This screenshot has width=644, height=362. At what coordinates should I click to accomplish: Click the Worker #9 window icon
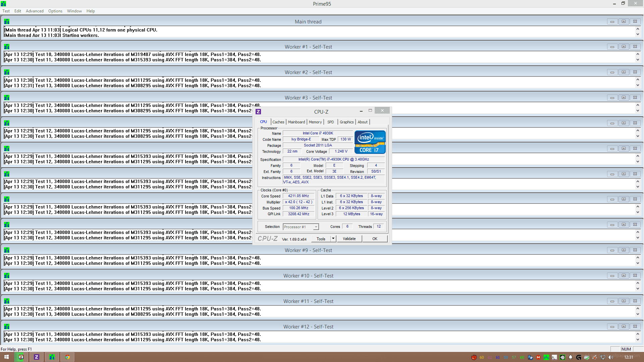pos(6,250)
